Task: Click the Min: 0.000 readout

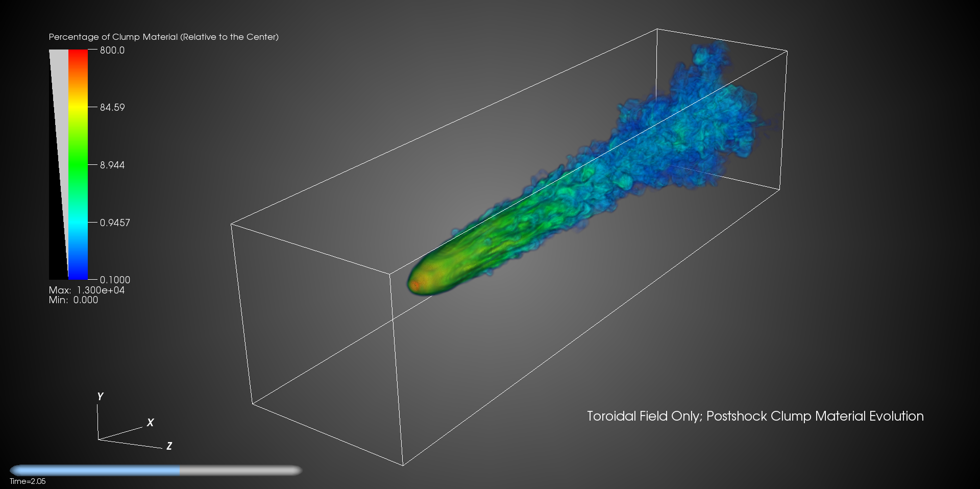Action: [x=73, y=300]
